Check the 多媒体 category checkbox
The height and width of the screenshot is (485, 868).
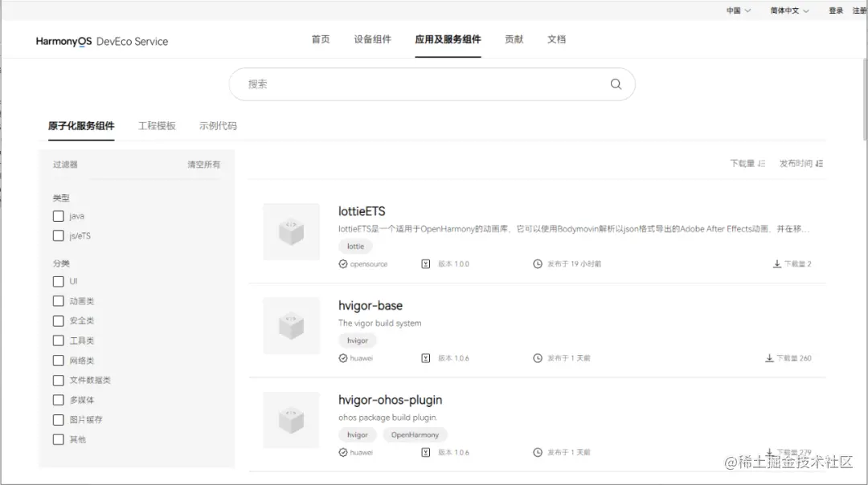click(x=58, y=400)
